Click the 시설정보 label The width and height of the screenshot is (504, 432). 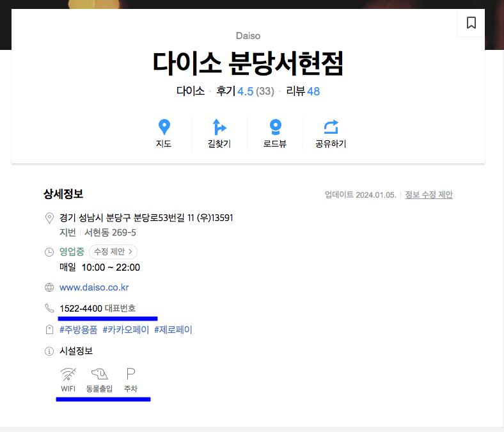[x=76, y=351]
